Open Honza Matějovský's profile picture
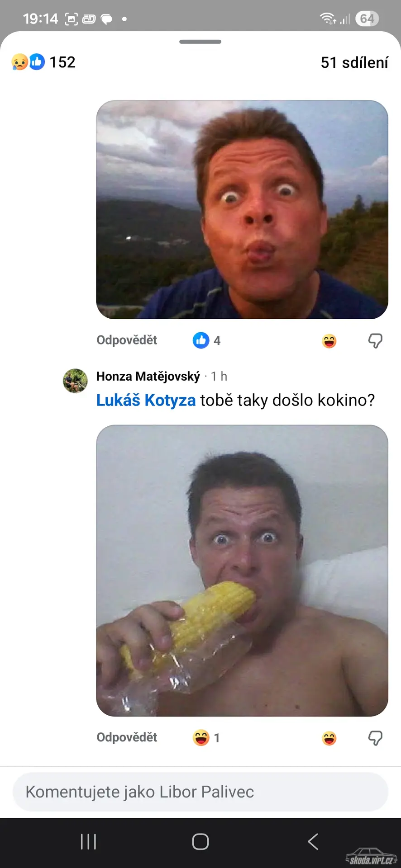Screen dimensions: 401x868 coord(75,381)
